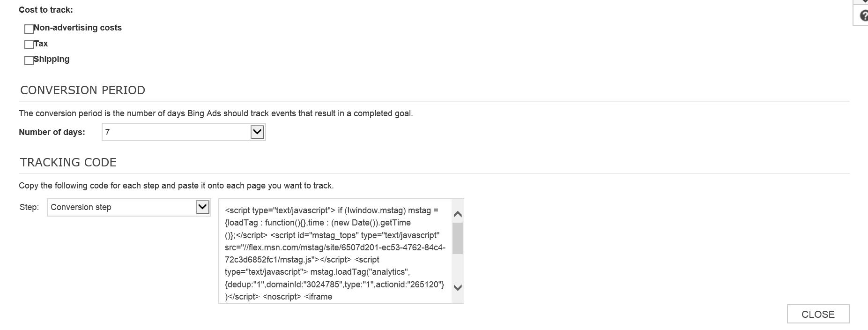Click the tracking code scrollbar thumb

coord(458,238)
